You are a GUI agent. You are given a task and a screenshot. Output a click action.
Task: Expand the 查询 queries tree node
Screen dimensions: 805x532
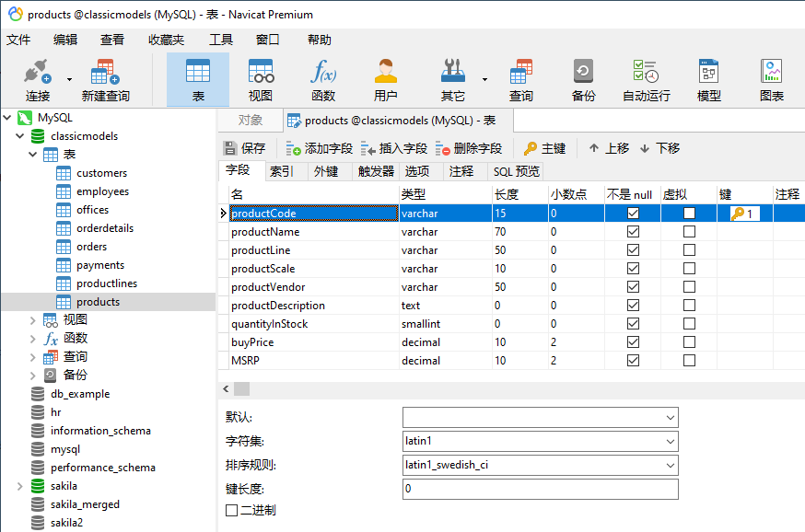[x=32, y=357]
